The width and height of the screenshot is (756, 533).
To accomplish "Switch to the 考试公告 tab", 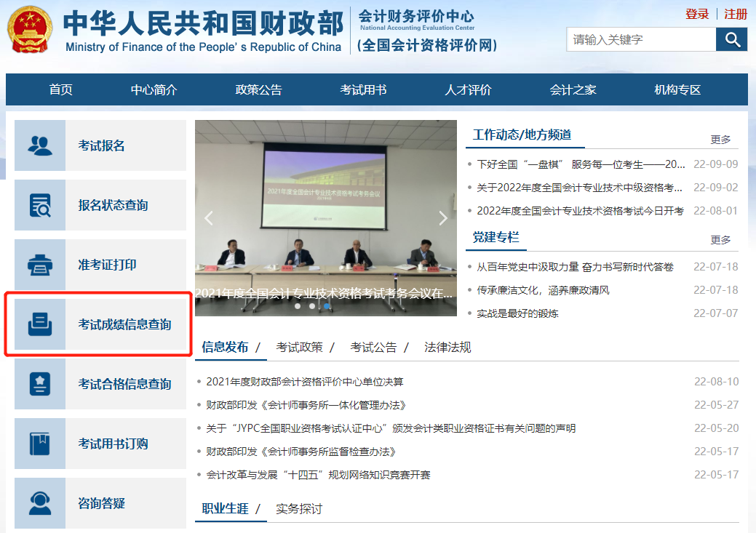I will [373, 347].
